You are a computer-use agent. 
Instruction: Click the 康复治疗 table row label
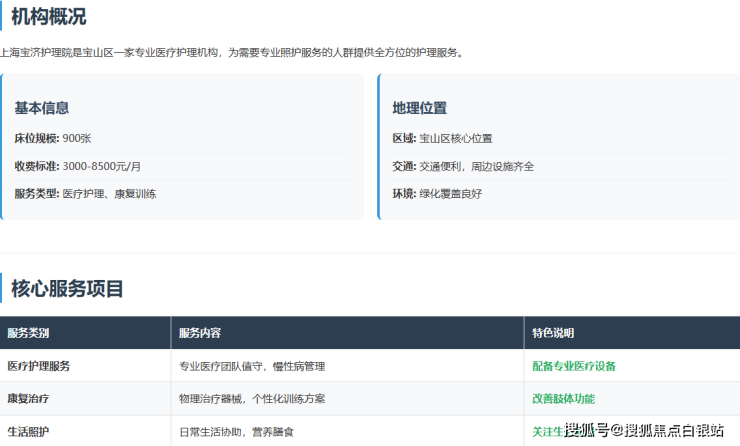click(28, 398)
